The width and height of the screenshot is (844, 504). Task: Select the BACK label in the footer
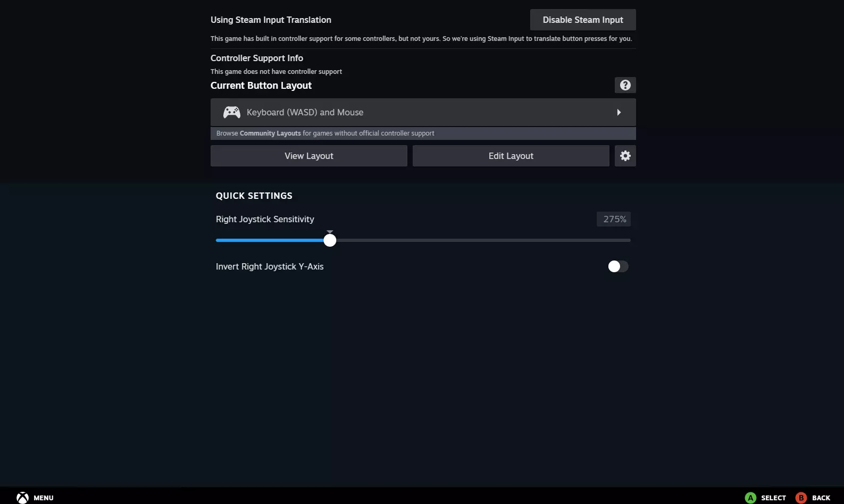click(821, 498)
